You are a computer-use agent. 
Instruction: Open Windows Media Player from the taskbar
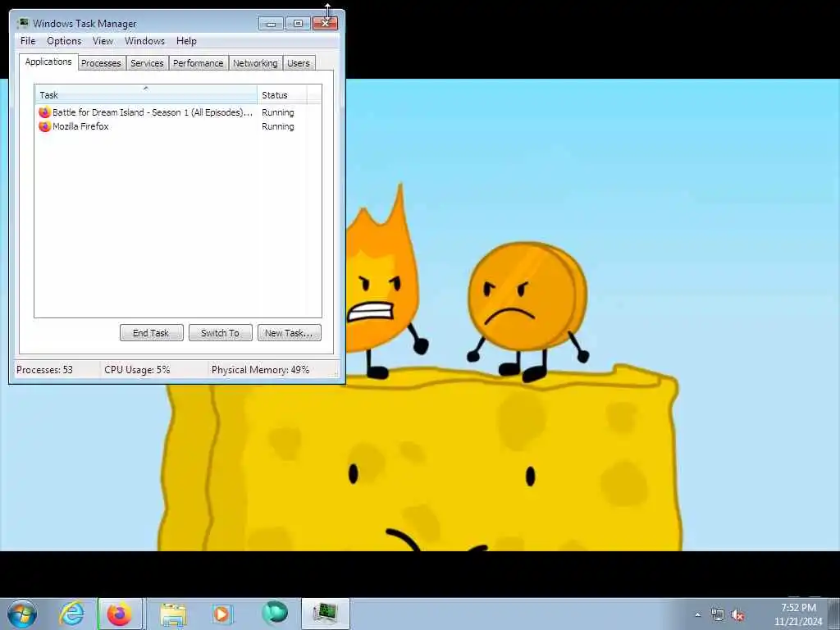pos(221,614)
